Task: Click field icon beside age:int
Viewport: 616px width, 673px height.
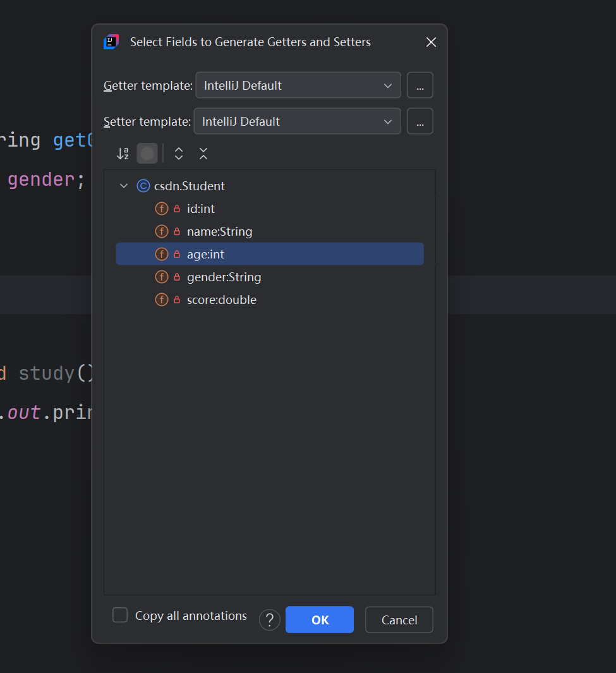Action: click(x=161, y=254)
